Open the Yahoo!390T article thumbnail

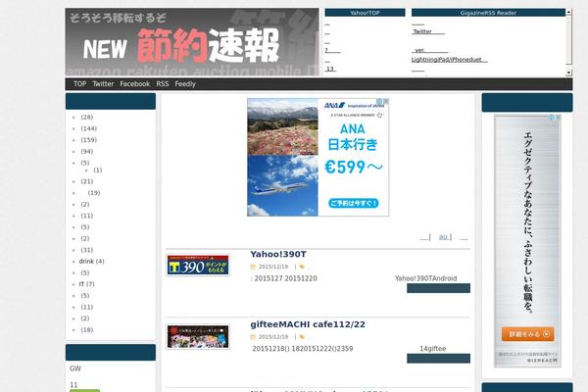(x=198, y=265)
